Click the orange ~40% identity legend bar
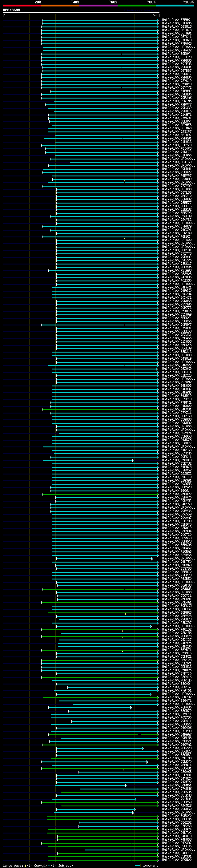 click(60, 6)
